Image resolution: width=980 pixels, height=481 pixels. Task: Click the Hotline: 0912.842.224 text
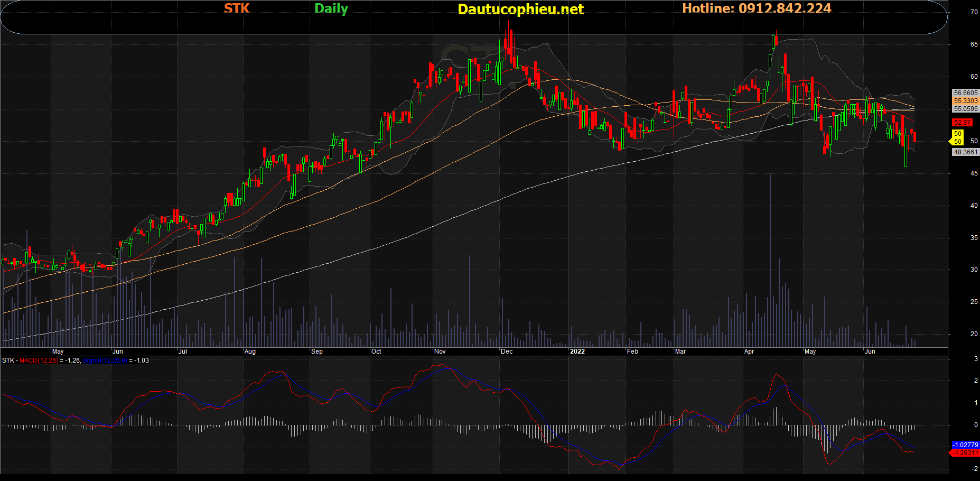[x=757, y=8]
